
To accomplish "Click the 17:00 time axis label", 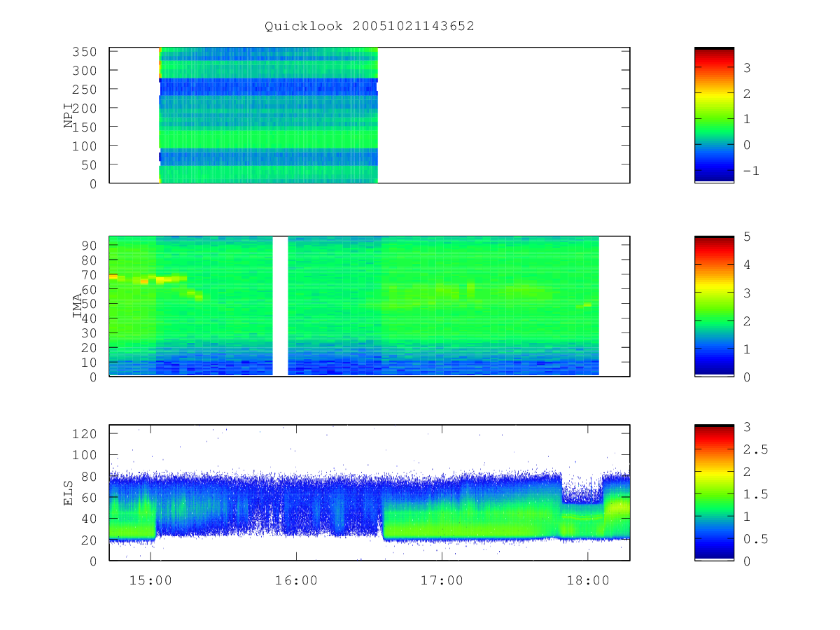I will [442, 580].
